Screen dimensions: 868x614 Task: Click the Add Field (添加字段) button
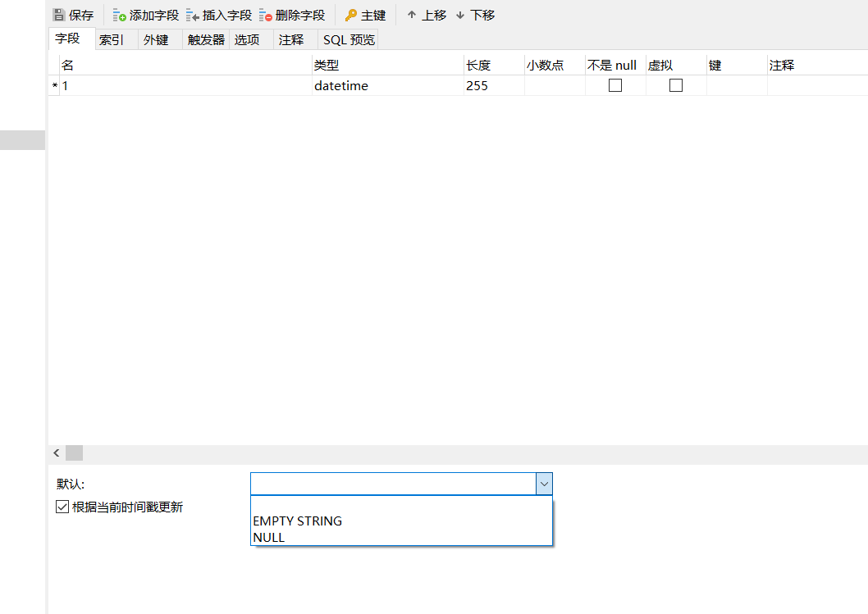[146, 15]
